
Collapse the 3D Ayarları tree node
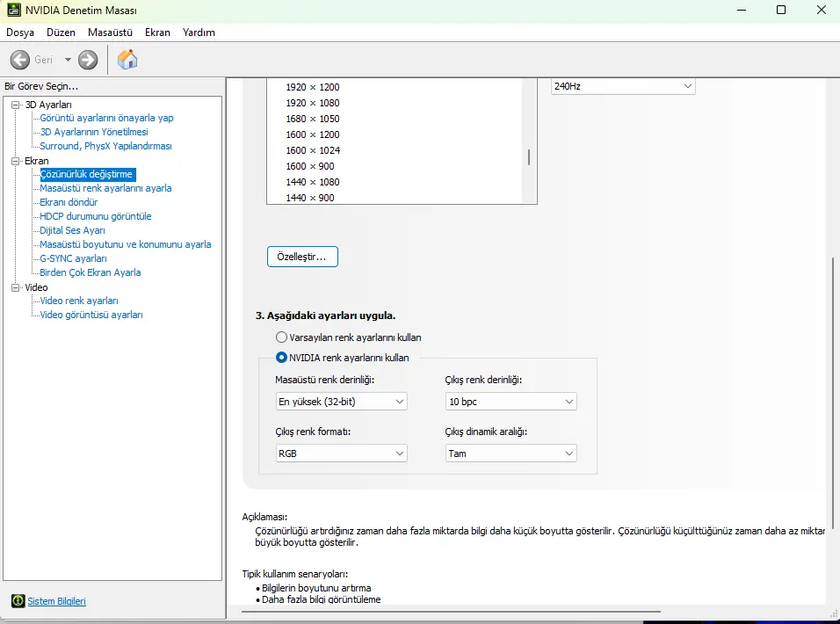[x=16, y=105]
